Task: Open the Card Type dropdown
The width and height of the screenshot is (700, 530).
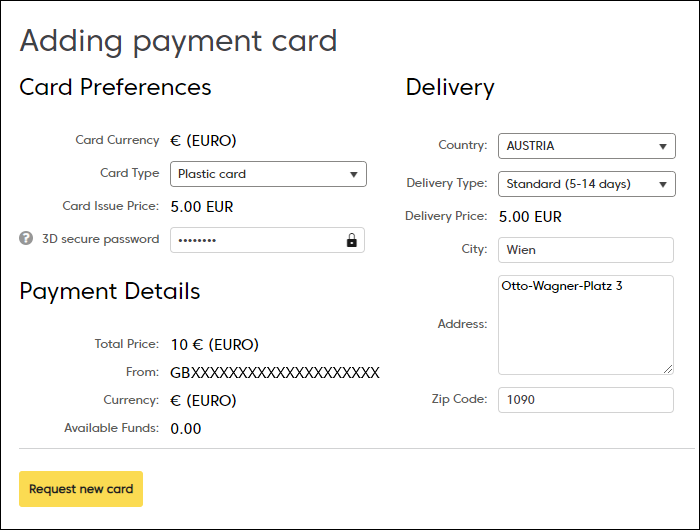Action: [268, 174]
